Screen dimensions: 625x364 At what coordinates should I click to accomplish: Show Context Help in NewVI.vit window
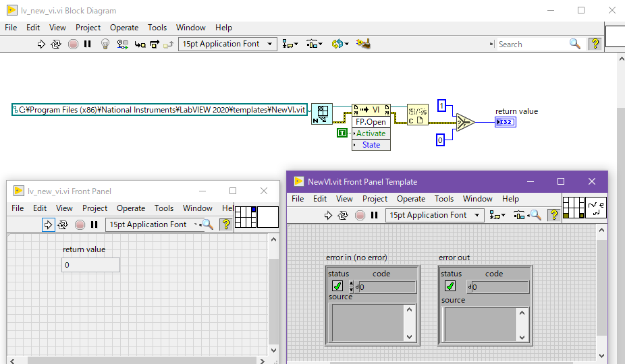coord(554,215)
